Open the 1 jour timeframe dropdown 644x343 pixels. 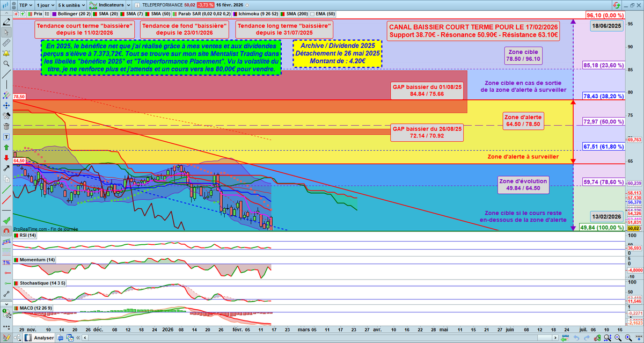point(45,5)
